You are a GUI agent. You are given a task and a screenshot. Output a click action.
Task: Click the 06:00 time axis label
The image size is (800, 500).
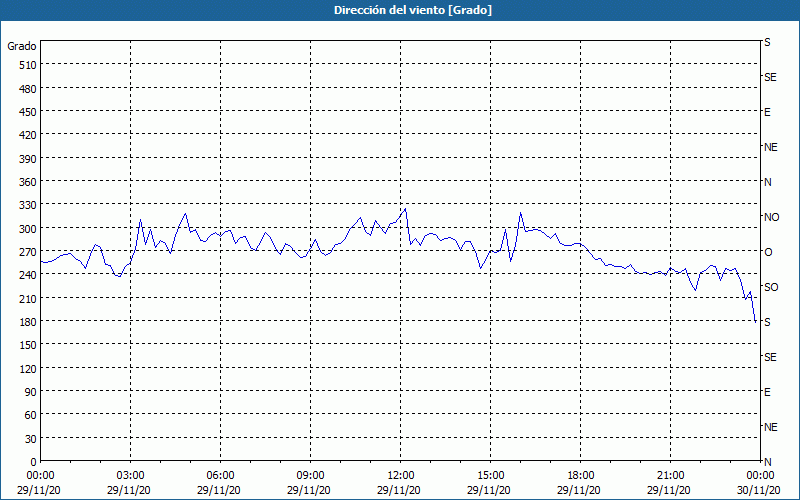pyautogui.click(x=220, y=476)
